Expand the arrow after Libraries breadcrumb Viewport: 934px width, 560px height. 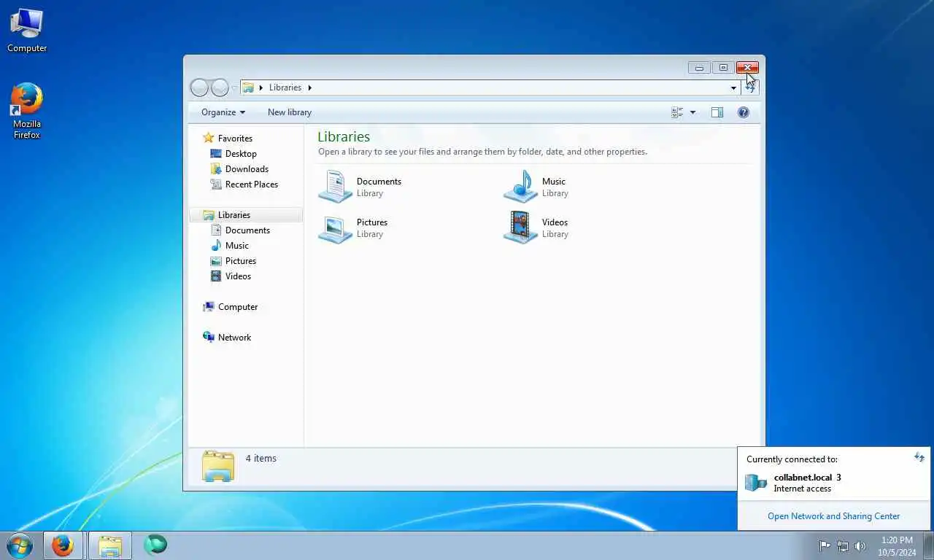[x=309, y=87]
